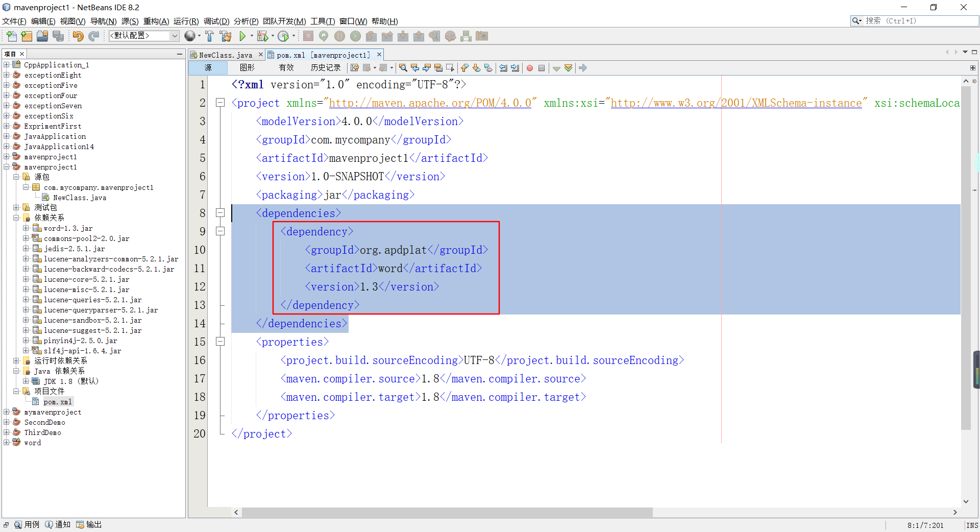Click in the 搜索 (Ctrl+I) search field
Screen dimensions: 980x532
pos(921,21)
